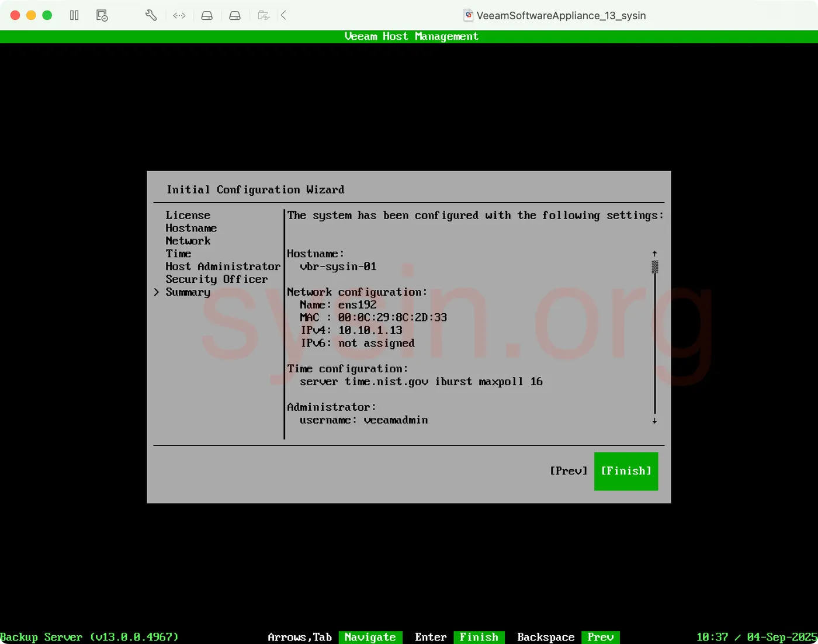Image resolution: width=818 pixels, height=644 pixels.
Task: Click the Navigate hint in bottom bar
Action: (370, 637)
